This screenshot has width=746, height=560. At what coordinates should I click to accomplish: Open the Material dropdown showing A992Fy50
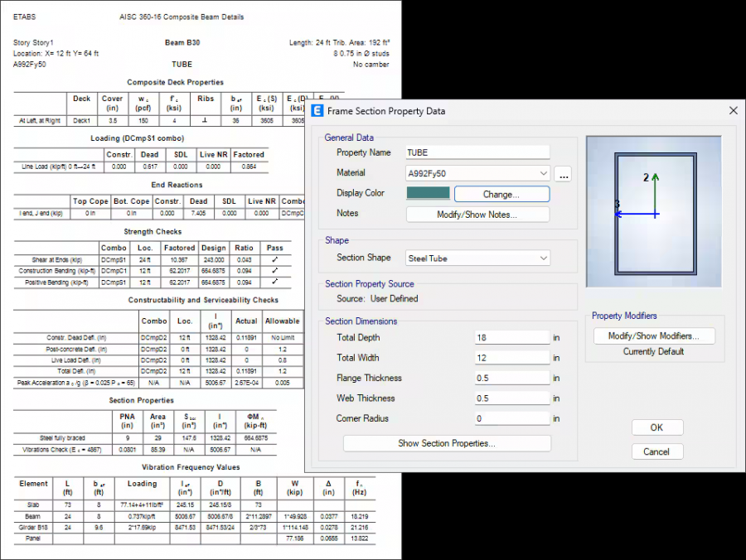point(477,173)
